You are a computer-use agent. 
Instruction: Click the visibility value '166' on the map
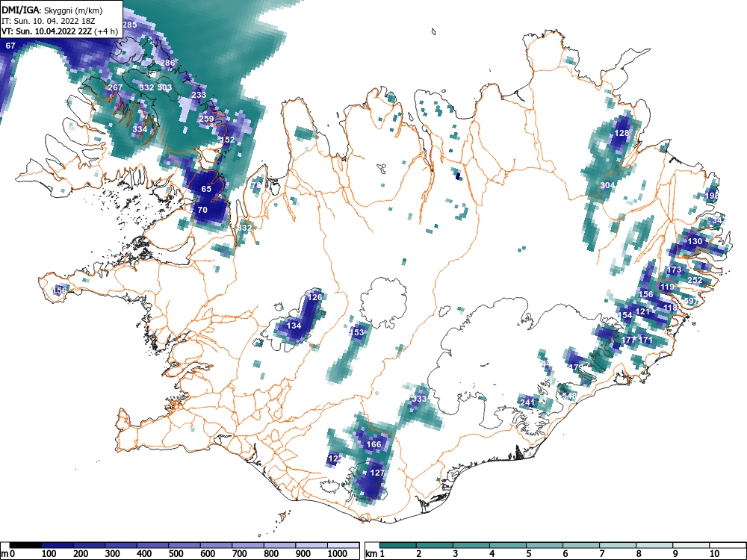[x=374, y=444]
